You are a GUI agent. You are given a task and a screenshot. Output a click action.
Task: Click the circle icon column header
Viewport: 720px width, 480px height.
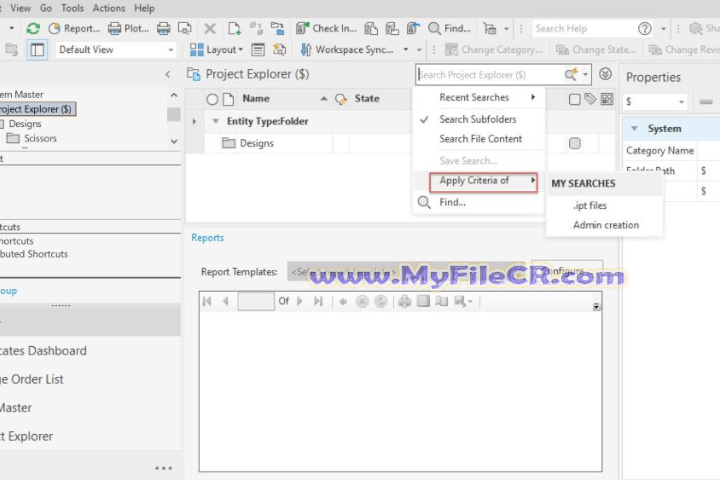point(212,99)
